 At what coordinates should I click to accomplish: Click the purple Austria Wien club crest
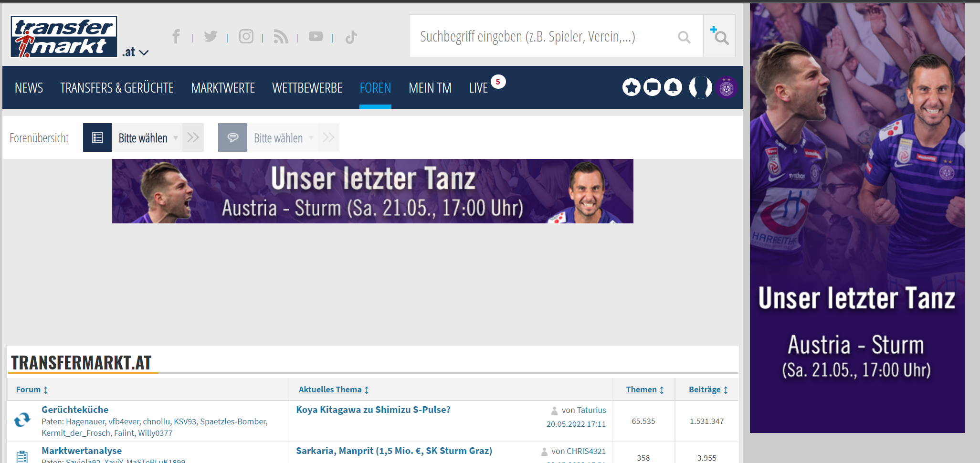pos(726,88)
